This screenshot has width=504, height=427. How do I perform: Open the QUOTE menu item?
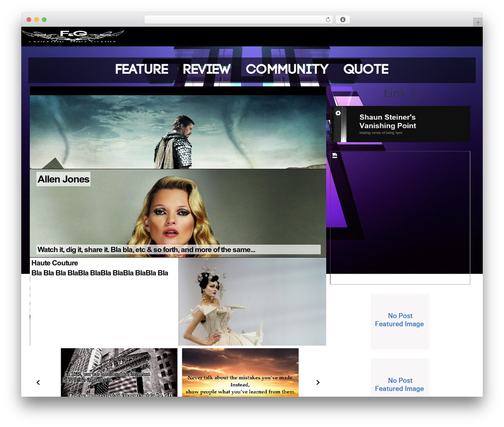pos(366,69)
